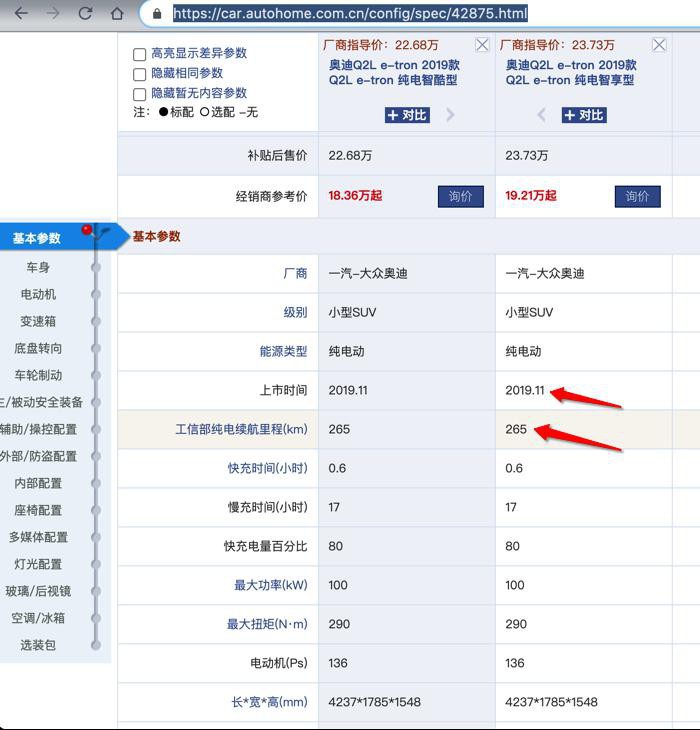This screenshot has height=730, width=700.
Task: Click 询价 for 18.36万起 model
Action: (x=461, y=196)
